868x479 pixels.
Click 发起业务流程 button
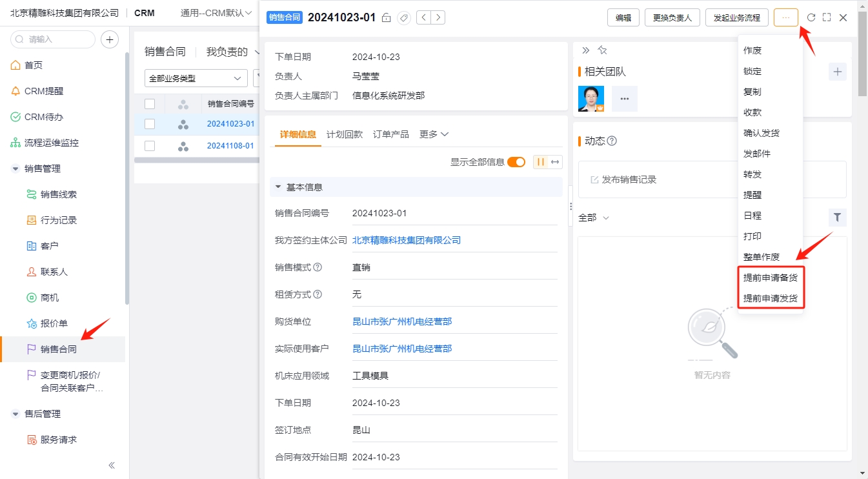(737, 17)
